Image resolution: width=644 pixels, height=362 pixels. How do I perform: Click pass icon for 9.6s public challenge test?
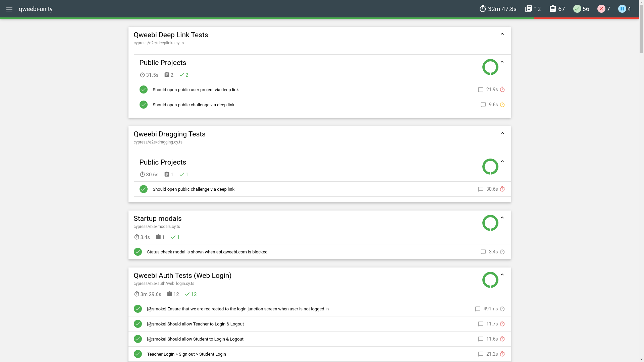[143, 105]
